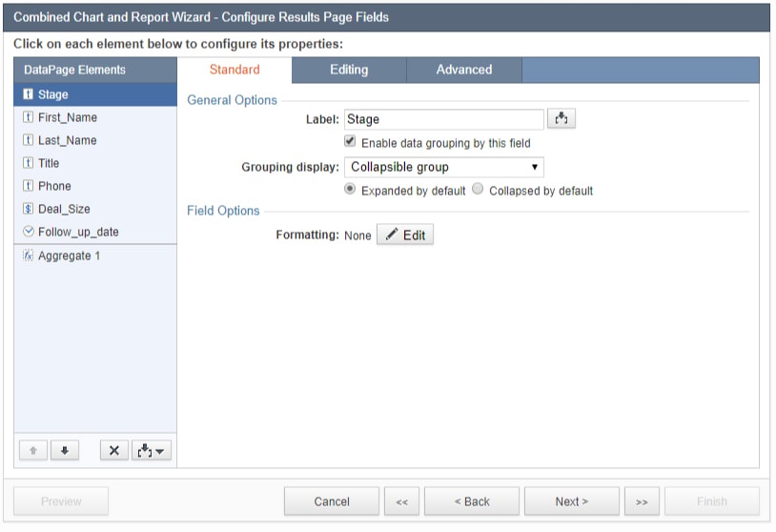Click the move element down arrow button
Screen dimensions: 776x532
[x=65, y=451]
